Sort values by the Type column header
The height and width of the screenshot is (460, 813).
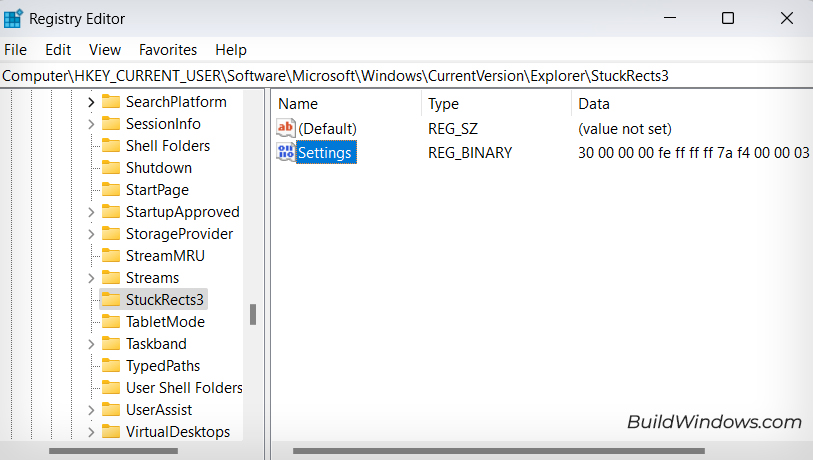coord(497,104)
